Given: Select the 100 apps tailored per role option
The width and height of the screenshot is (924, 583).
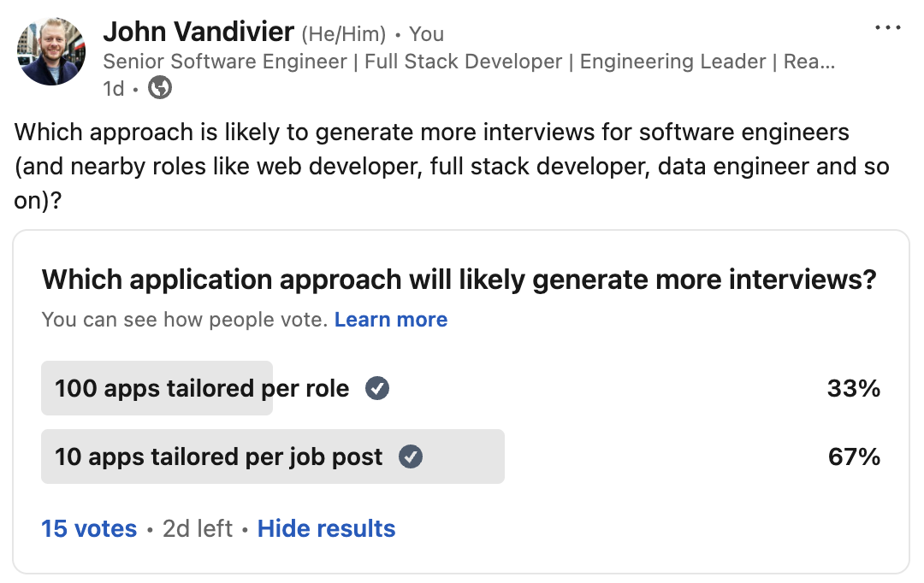Looking at the screenshot, I should click(x=202, y=389).
